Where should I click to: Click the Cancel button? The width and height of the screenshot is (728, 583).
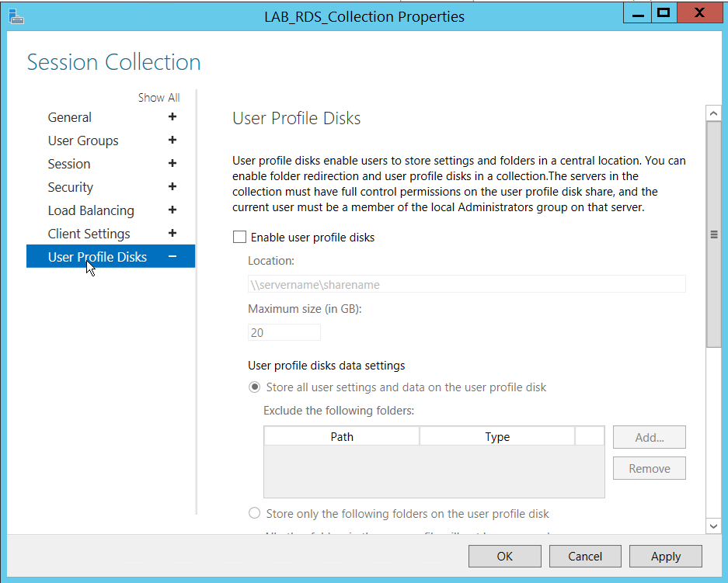point(585,556)
